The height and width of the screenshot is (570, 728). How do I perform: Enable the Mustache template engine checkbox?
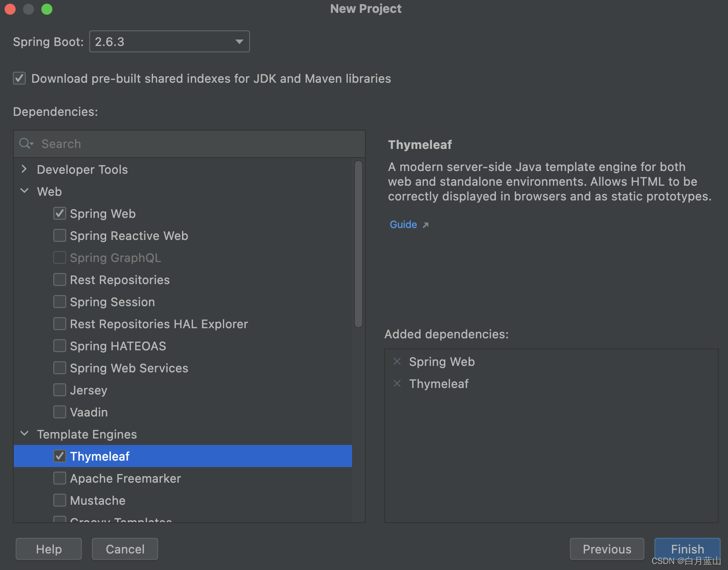tap(60, 501)
